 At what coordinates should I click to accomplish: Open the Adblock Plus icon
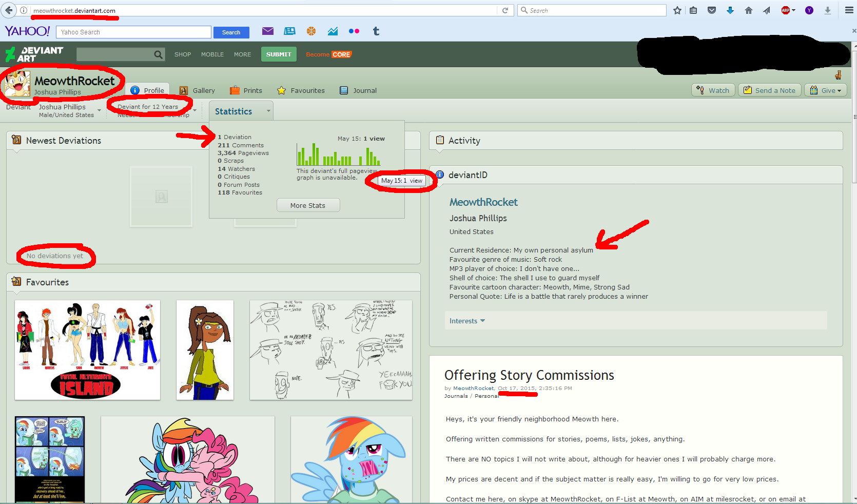tap(786, 10)
